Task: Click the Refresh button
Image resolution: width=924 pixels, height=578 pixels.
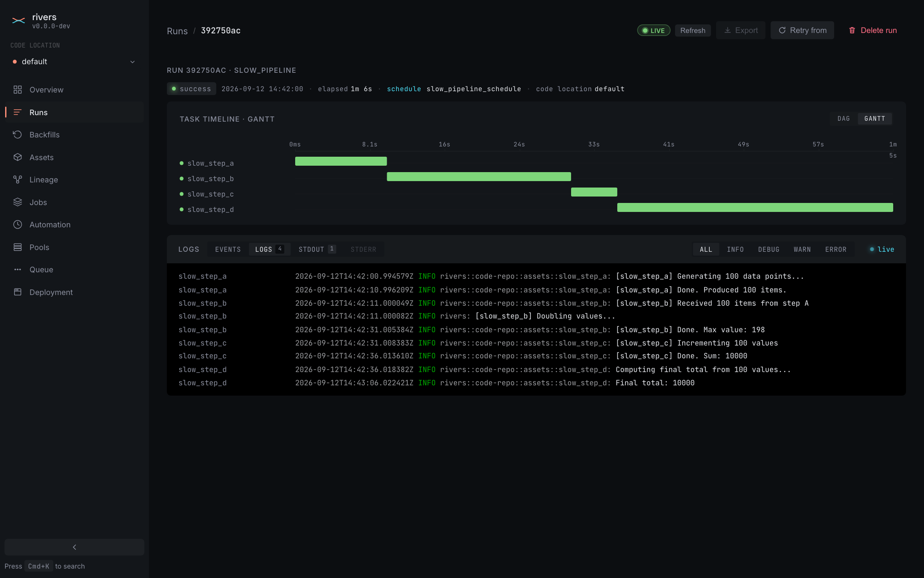Action: pyautogui.click(x=693, y=30)
